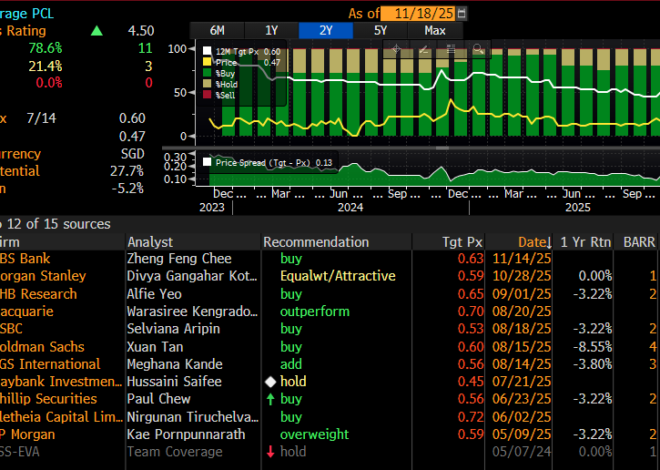The width and height of the screenshot is (660, 470).
Task: Select the 2Y chart range tab
Action: click(326, 31)
